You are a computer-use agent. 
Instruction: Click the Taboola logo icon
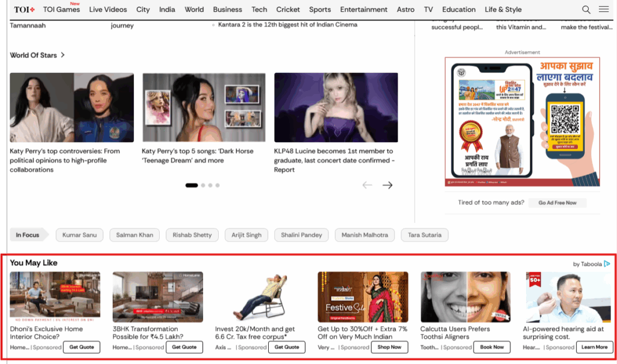(607, 263)
